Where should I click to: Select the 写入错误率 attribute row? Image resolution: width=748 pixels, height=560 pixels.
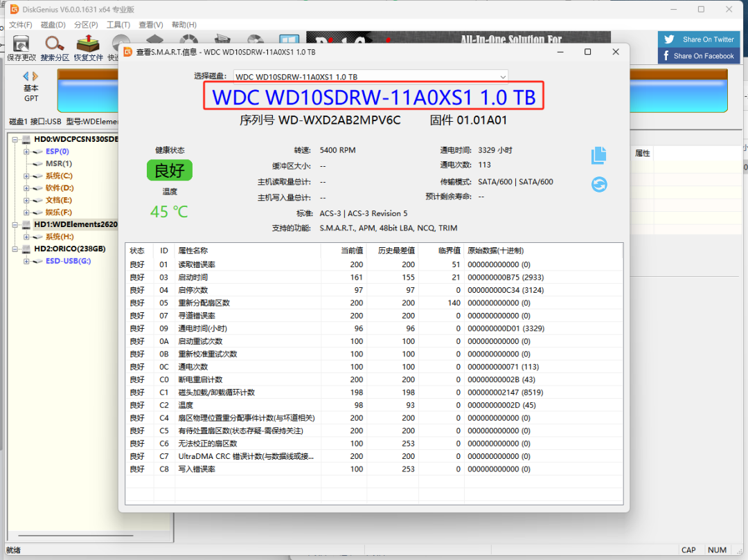click(374, 469)
